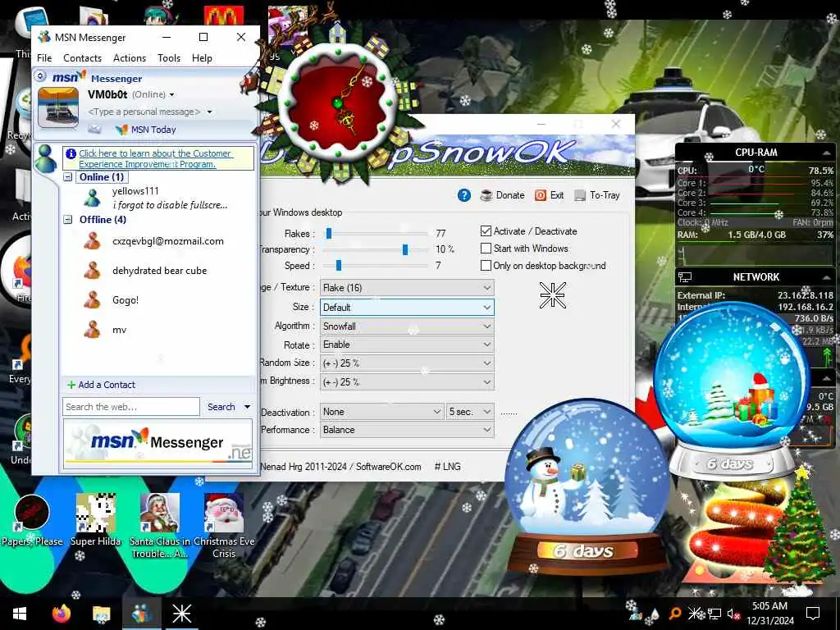Viewport: 840px width, 630px height.
Task: Open the Texture dropdown showing Flake (16)
Action: tap(407, 288)
